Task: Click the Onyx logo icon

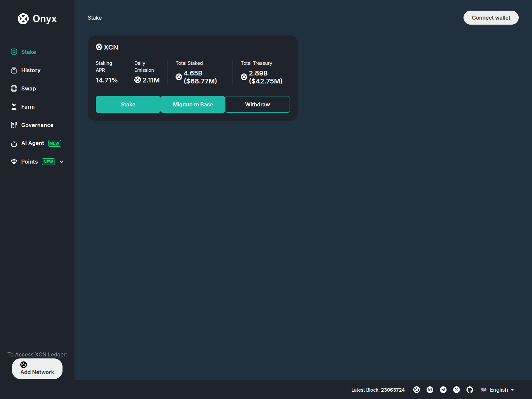Action: coord(23,19)
